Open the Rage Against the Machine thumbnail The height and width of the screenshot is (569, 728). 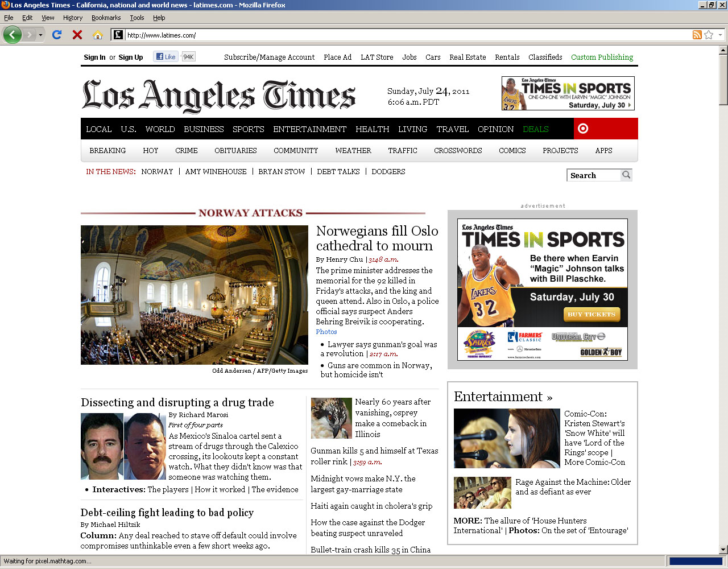click(x=482, y=493)
